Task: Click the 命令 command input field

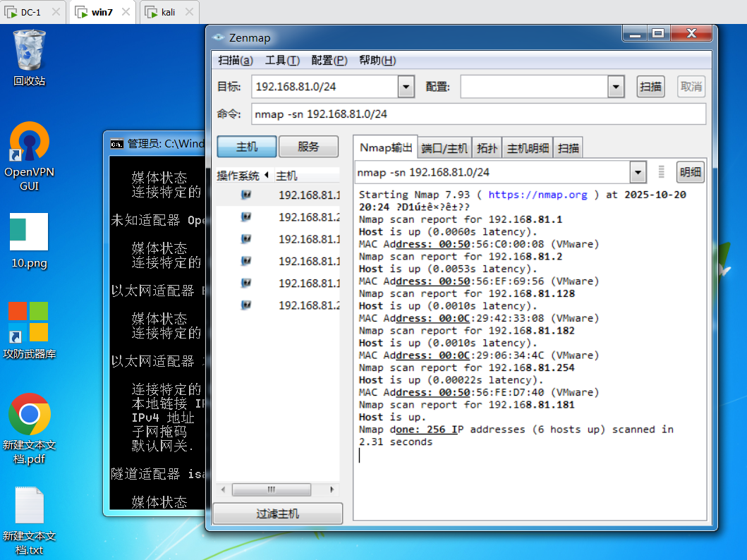Action: (x=478, y=114)
